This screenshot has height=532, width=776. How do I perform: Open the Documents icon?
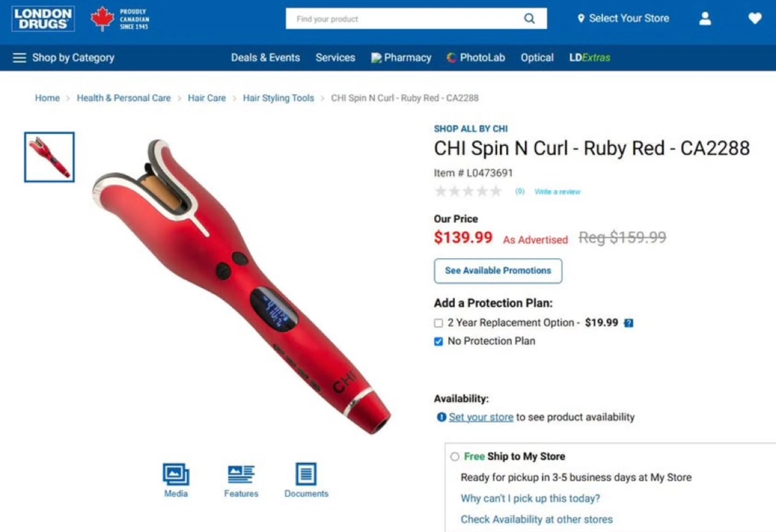(306, 474)
